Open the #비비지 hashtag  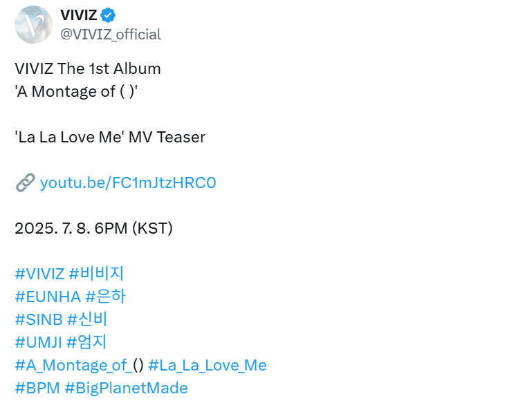tap(96, 274)
